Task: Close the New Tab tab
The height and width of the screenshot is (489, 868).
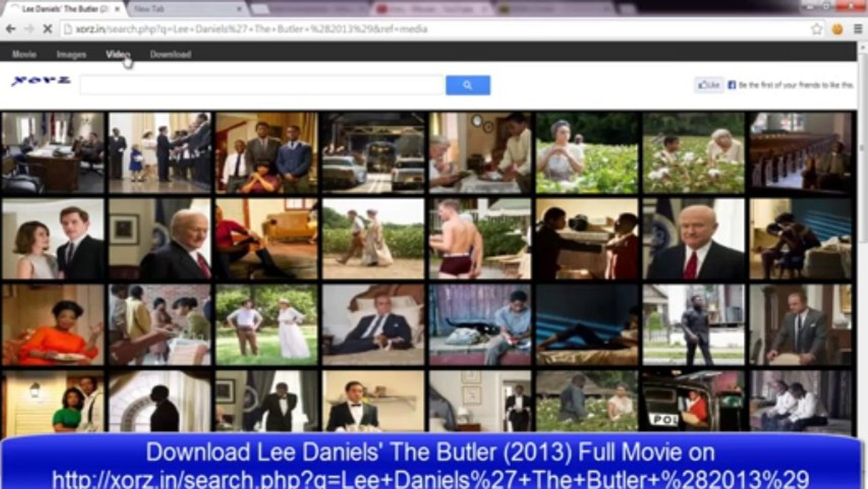Action: (240, 9)
